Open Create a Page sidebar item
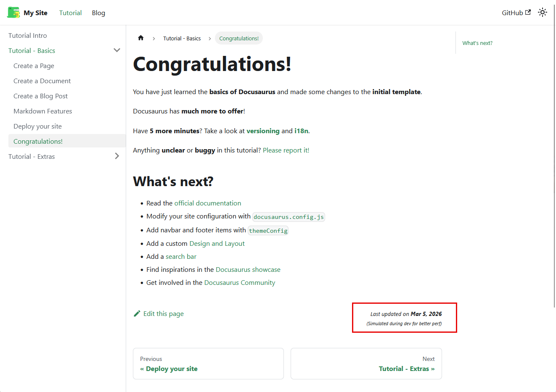556x392 pixels. (x=34, y=66)
